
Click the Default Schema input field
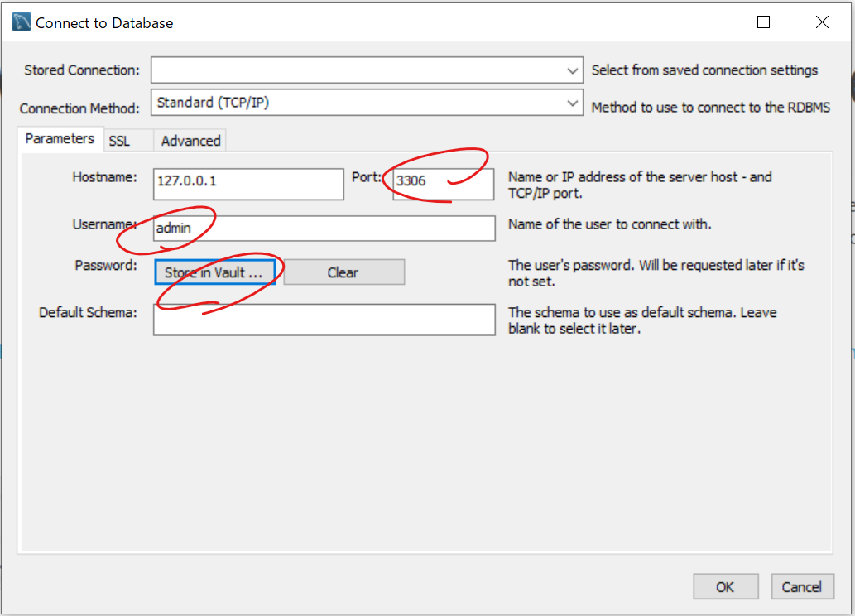(x=324, y=320)
